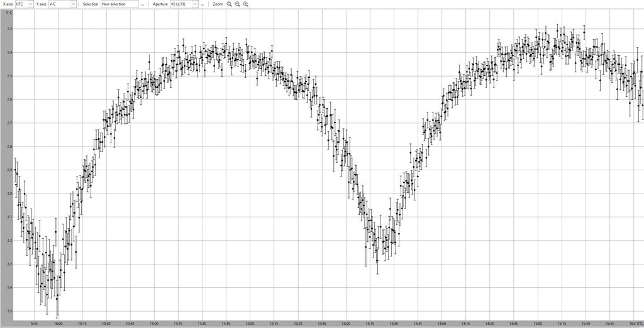Click the 11:45 time tick label
The image size is (644, 328).
tap(226, 324)
